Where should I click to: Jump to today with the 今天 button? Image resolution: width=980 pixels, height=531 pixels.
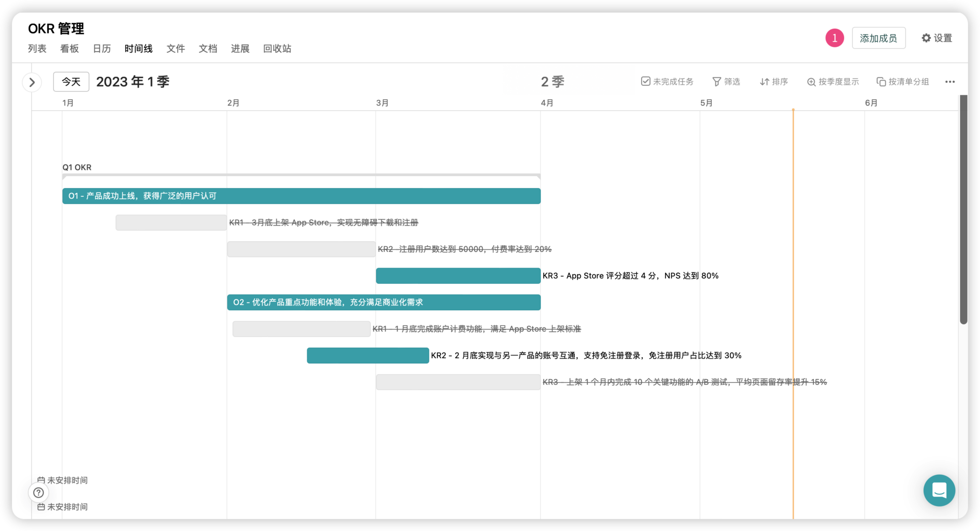pos(71,81)
